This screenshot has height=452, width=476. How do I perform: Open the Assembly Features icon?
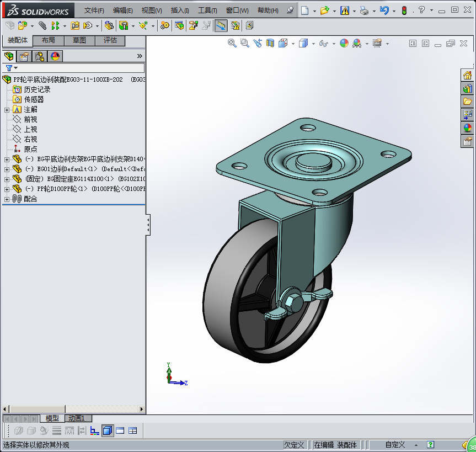(124, 25)
